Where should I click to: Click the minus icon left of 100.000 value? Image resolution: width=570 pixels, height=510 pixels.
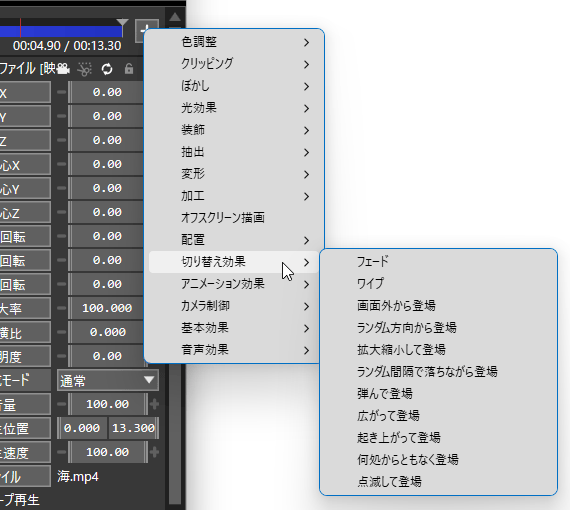61,308
